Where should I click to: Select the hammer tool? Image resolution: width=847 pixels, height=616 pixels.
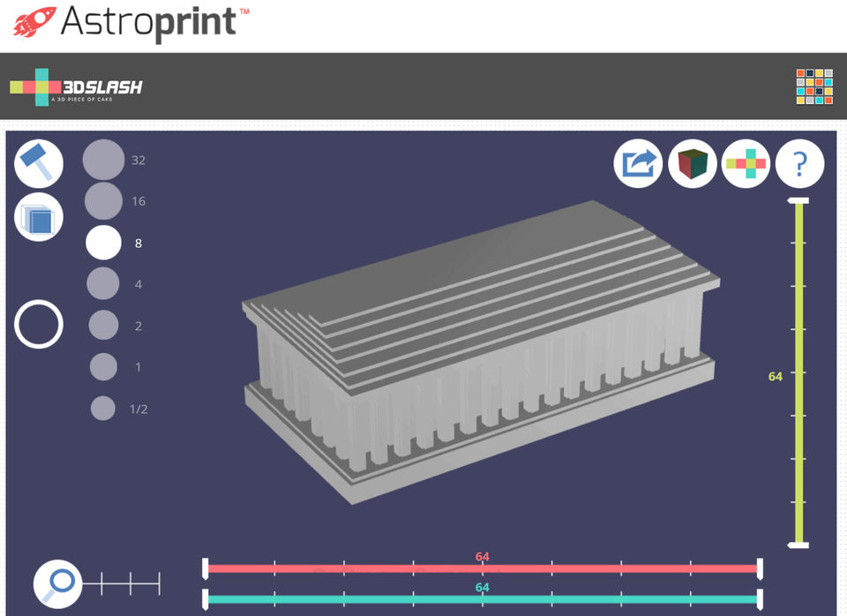[x=38, y=164]
